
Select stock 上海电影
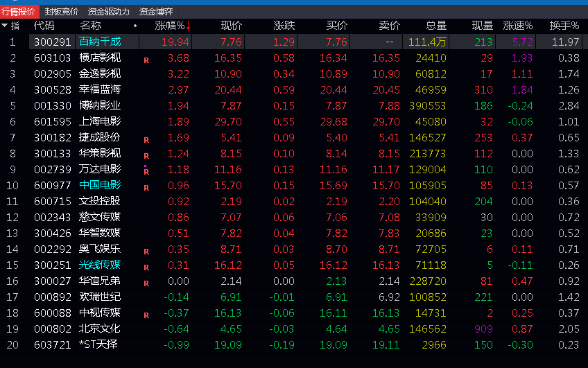(100, 121)
